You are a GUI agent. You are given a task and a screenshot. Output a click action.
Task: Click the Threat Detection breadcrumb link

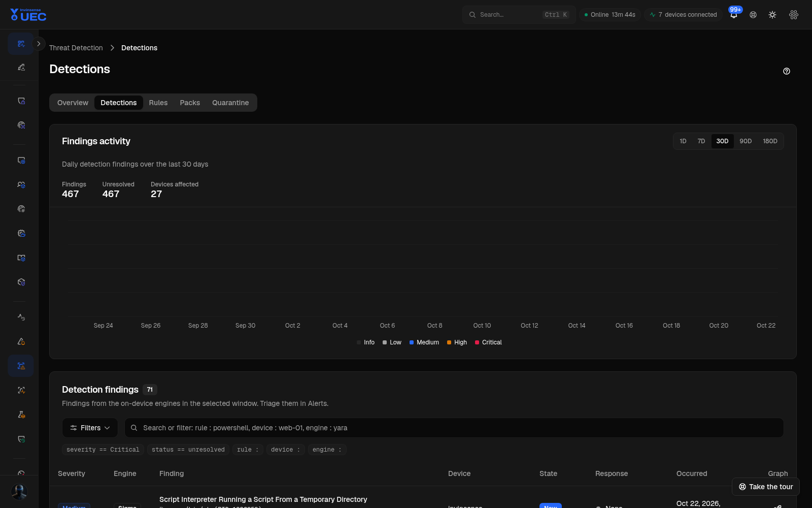click(76, 48)
